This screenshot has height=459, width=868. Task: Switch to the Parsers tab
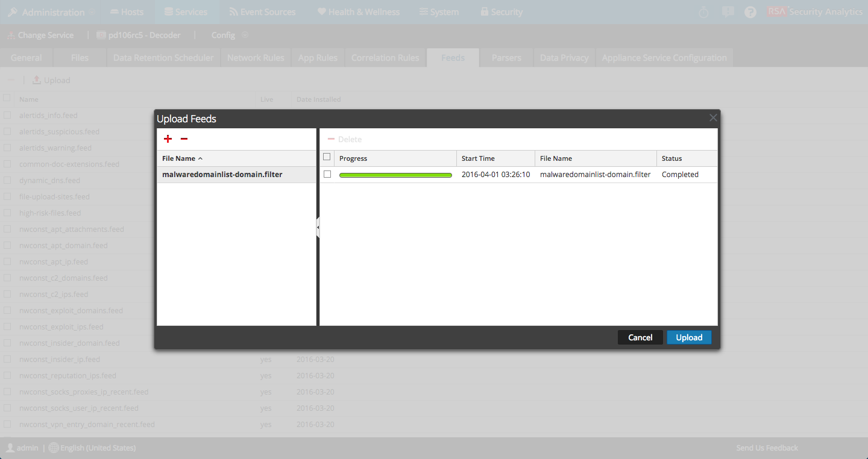(506, 58)
